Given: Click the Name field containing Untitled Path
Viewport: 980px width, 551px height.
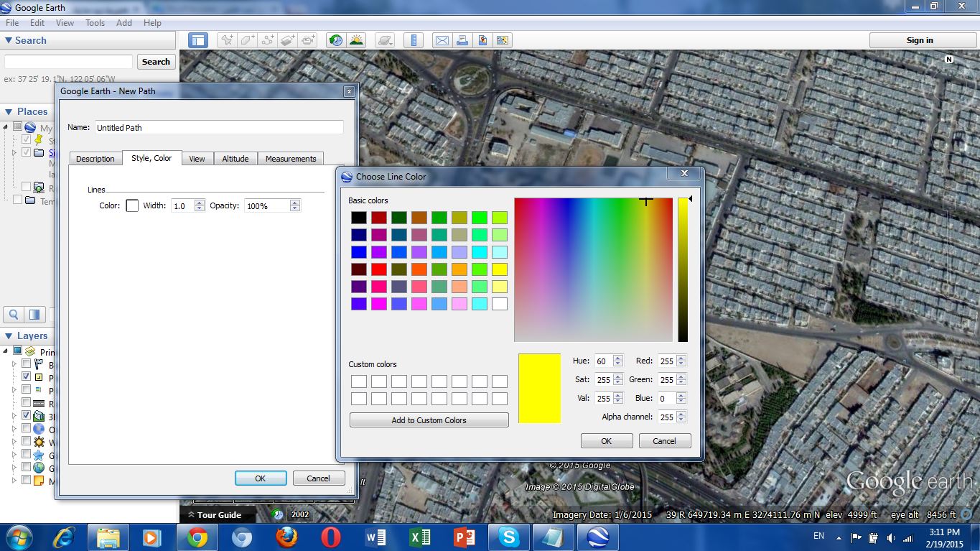Looking at the screenshot, I should click(219, 128).
